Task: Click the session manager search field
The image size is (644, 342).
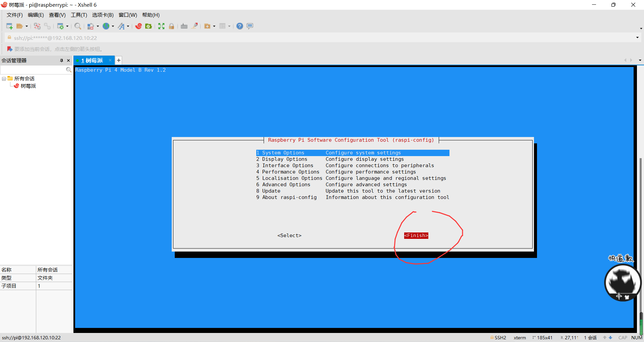Action: click(x=33, y=70)
